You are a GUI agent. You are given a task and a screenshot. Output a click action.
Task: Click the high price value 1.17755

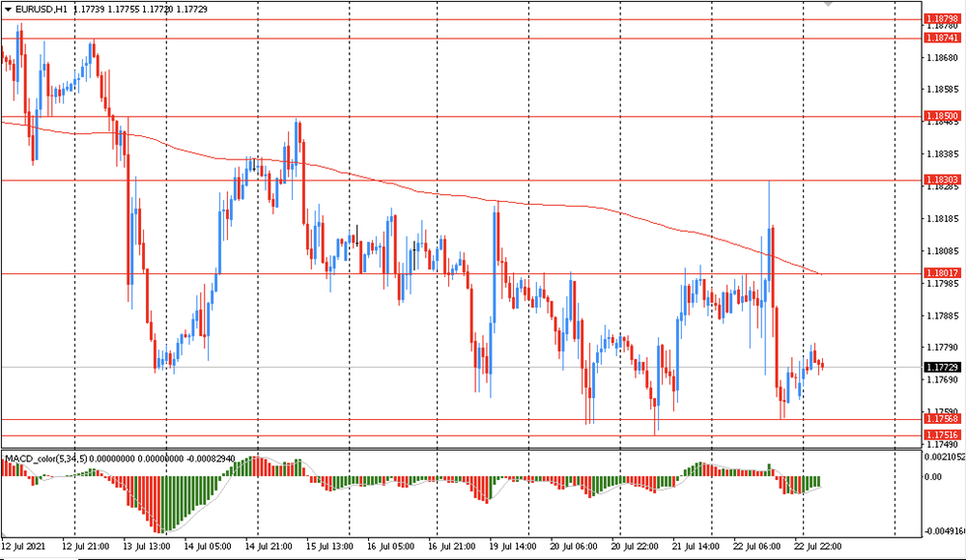pyautogui.click(x=124, y=10)
